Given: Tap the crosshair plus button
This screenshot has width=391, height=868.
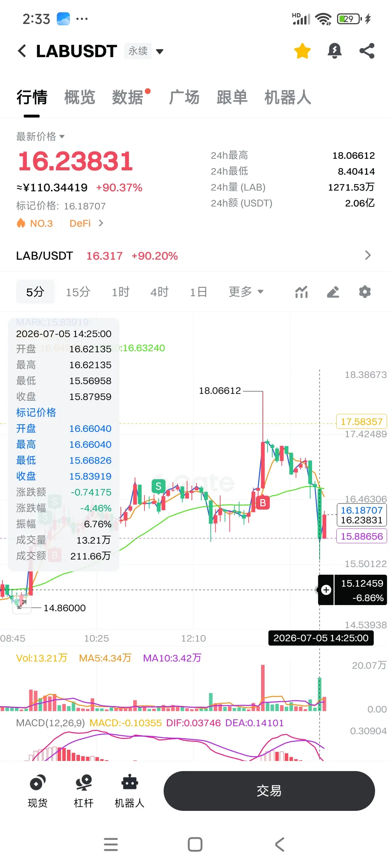Looking at the screenshot, I should tap(326, 590).
